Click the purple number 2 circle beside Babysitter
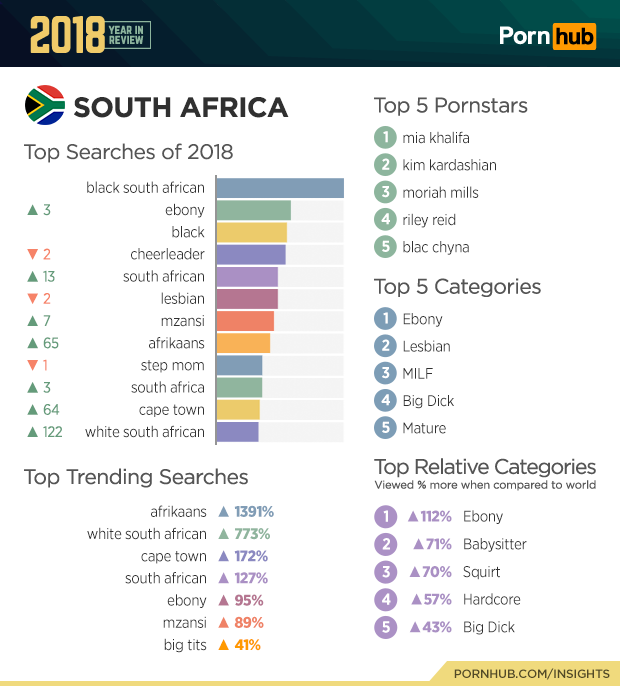The image size is (620, 686). coord(385,545)
